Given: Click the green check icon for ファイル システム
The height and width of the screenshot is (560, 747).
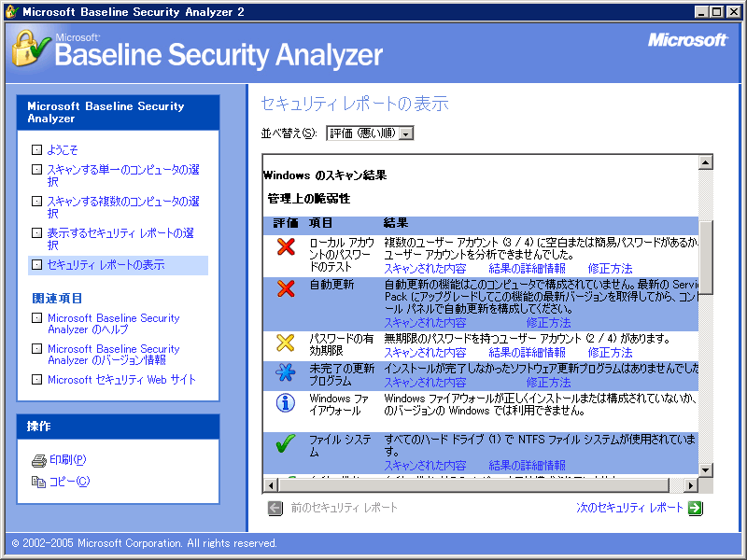Looking at the screenshot, I should (286, 443).
